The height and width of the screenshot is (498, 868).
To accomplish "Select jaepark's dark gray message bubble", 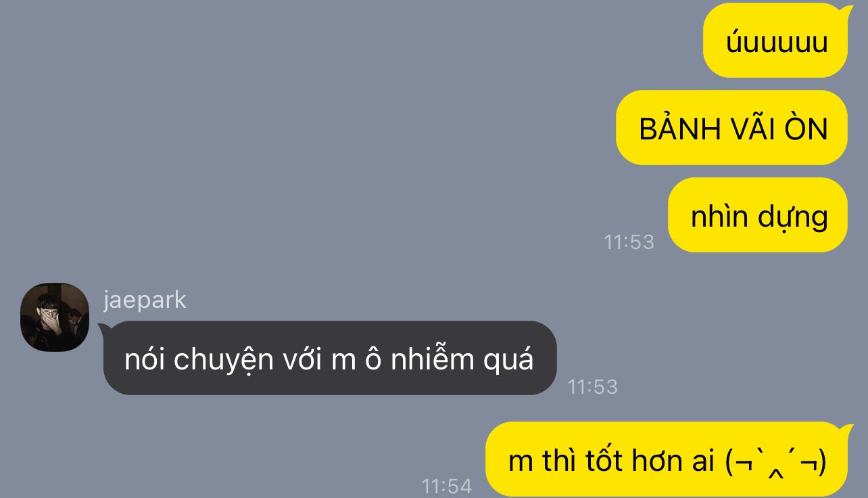I will [x=330, y=358].
